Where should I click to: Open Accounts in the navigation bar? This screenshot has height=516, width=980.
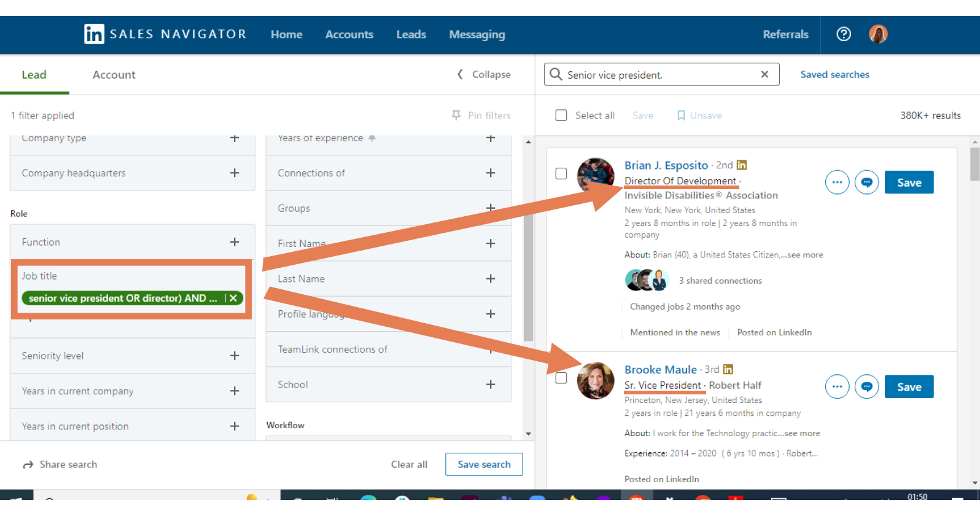click(x=349, y=34)
